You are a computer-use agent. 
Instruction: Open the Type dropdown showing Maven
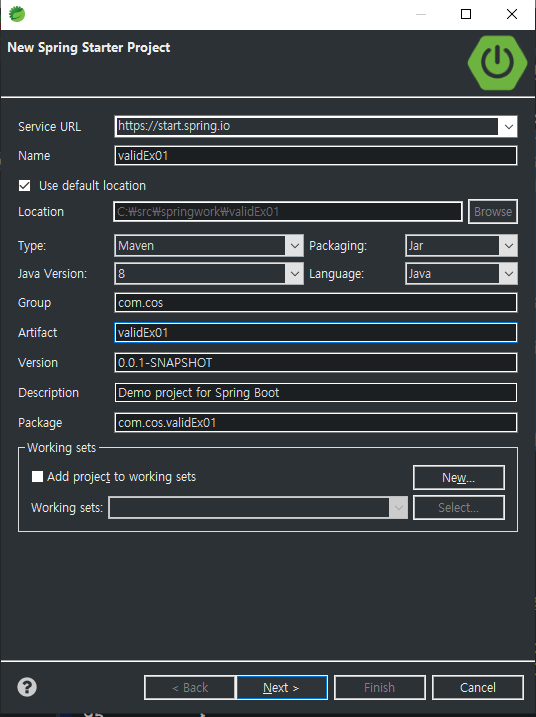[295, 246]
